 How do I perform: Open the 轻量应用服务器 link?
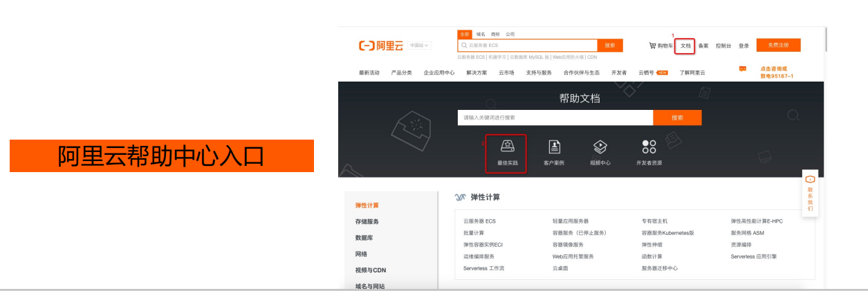point(570,221)
